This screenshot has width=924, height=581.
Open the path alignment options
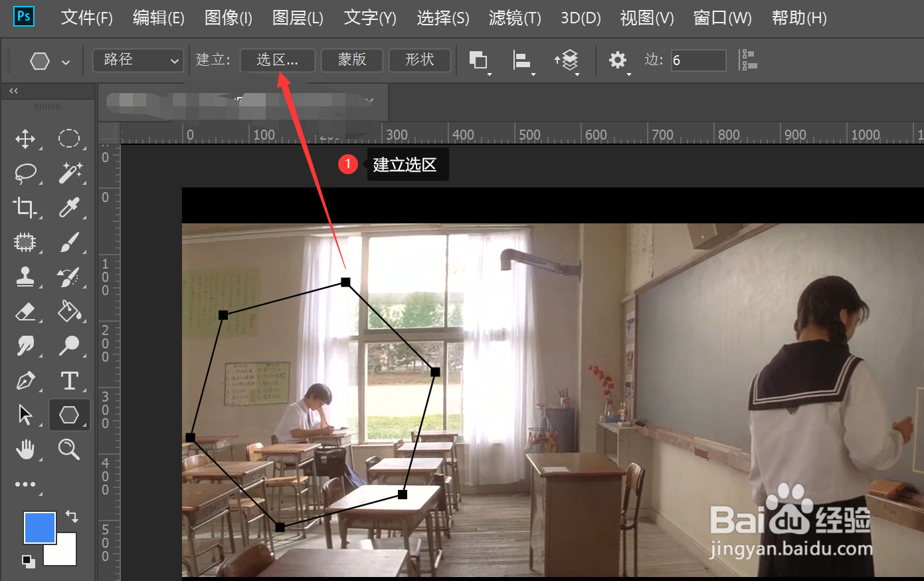pyautogui.click(x=523, y=60)
